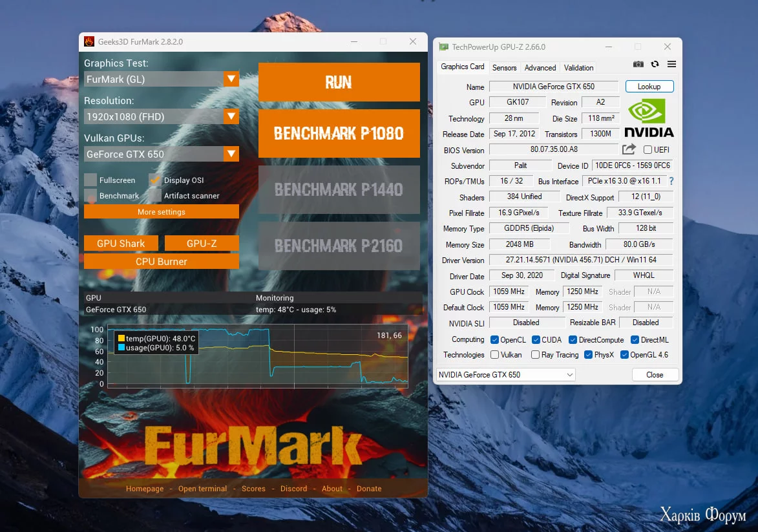This screenshot has height=532, width=758.
Task: Open the About link
Action: coord(332,489)
